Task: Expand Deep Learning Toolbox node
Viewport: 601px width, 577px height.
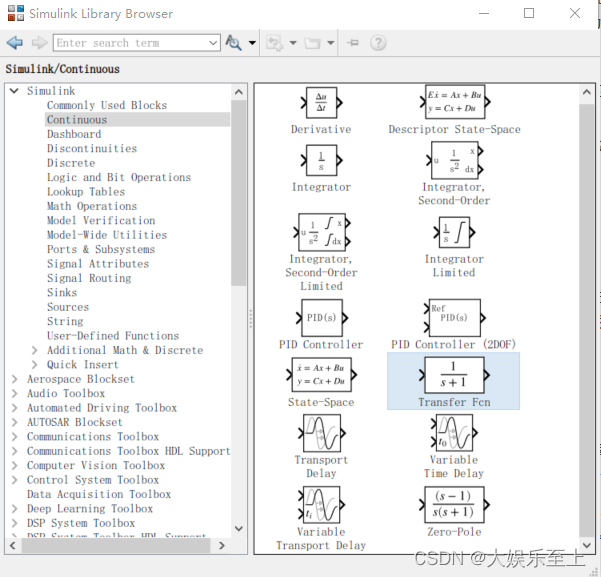Action: (15, 509)
